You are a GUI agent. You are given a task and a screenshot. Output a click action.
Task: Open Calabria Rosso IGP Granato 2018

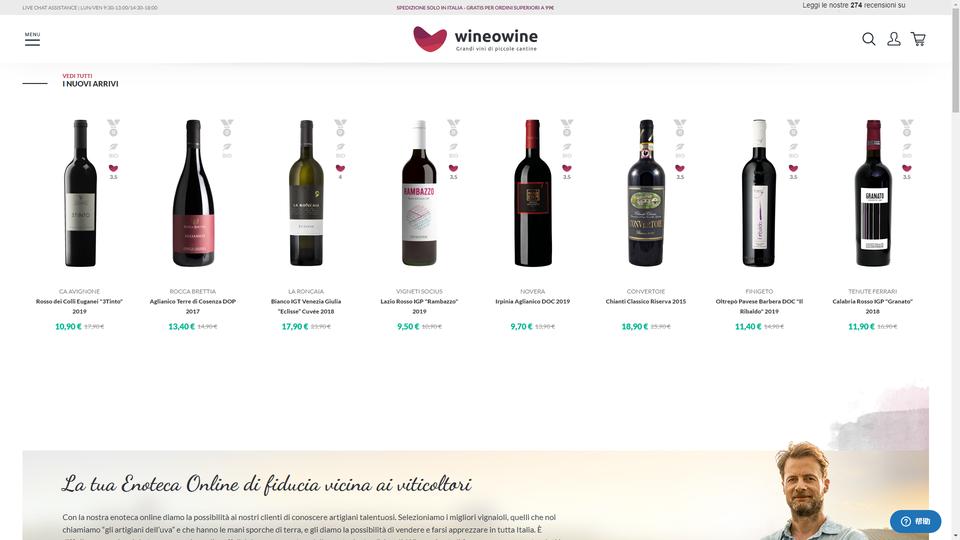coord(872,306)
